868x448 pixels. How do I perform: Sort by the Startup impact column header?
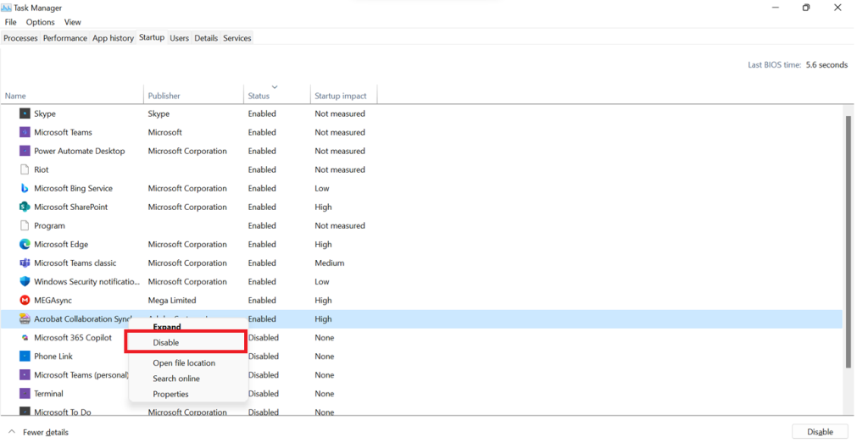point(344,96)
